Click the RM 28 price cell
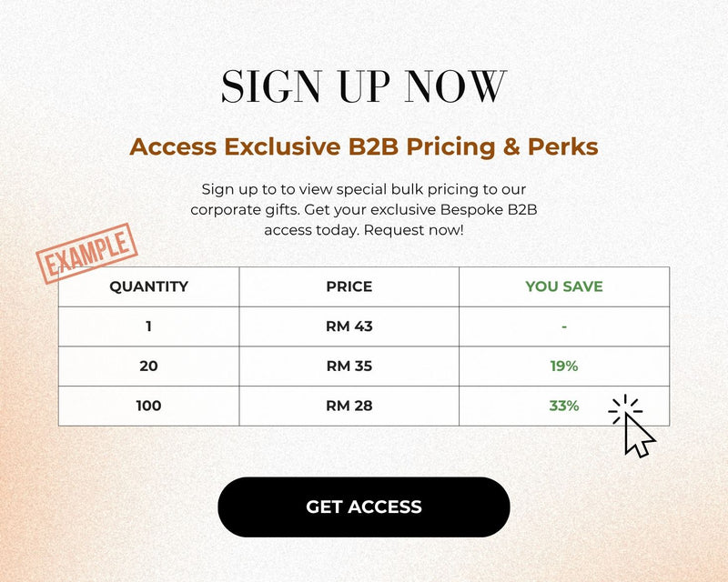Viewport: 728px width, 582px height. click(349, 406)
